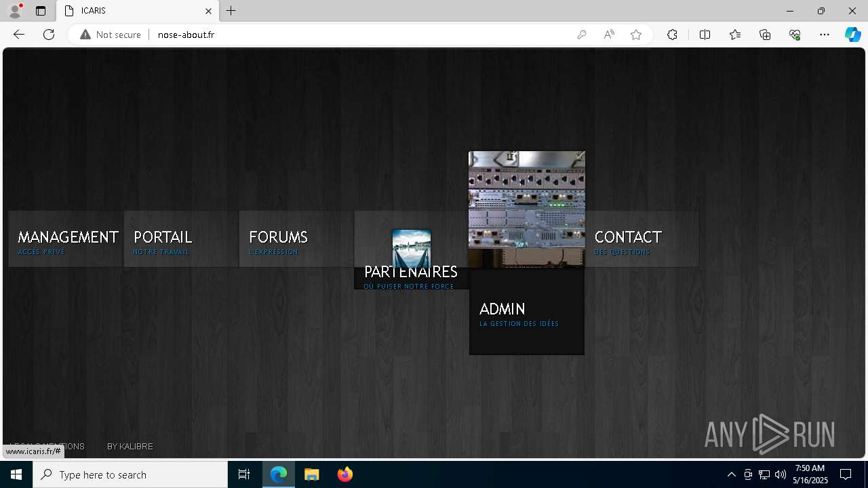Show hidden system tray icons
Screen dimensions: 868x488
pyautogui.click(x=731, y=474)
